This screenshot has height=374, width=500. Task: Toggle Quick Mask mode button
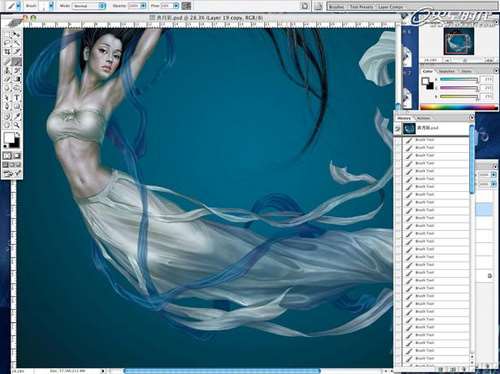(17, 156)
